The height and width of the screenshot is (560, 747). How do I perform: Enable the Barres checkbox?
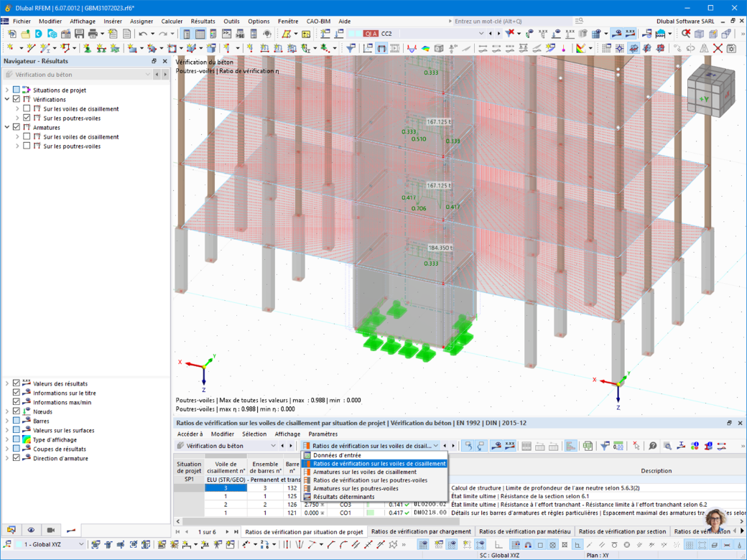(17, 421)
